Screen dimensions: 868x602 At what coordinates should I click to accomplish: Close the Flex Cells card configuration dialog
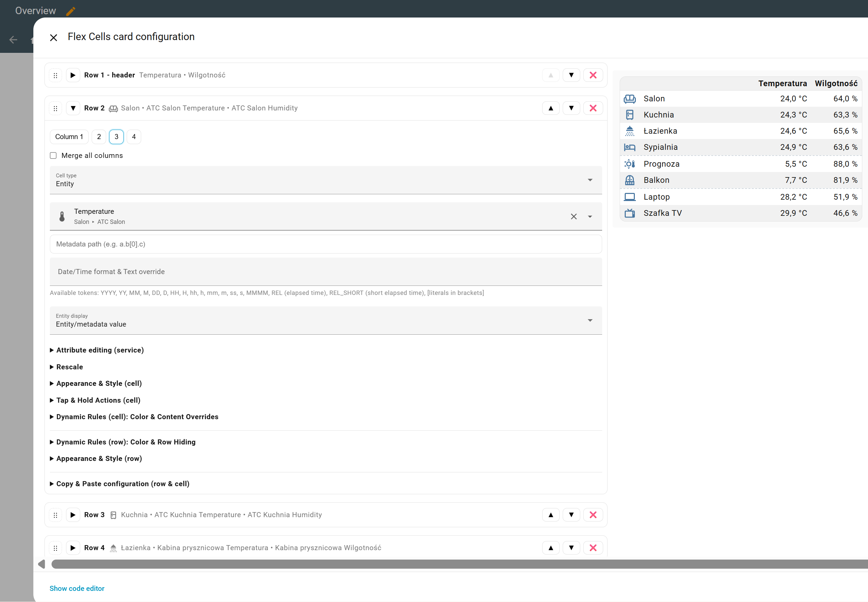pyautogui.click(x=54, y=37)
